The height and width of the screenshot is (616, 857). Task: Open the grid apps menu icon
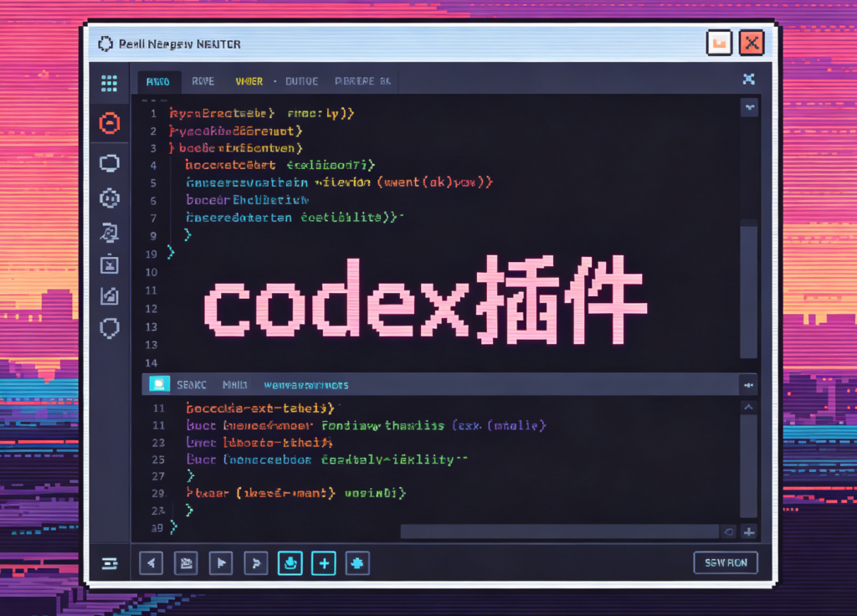110,83
